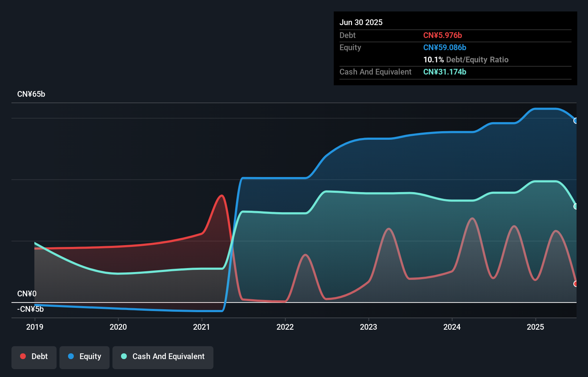The height and width of the screenshot is (377, 588).
Task: Click the blue equity endpoint marker on chart
Action: click(575, 121)
